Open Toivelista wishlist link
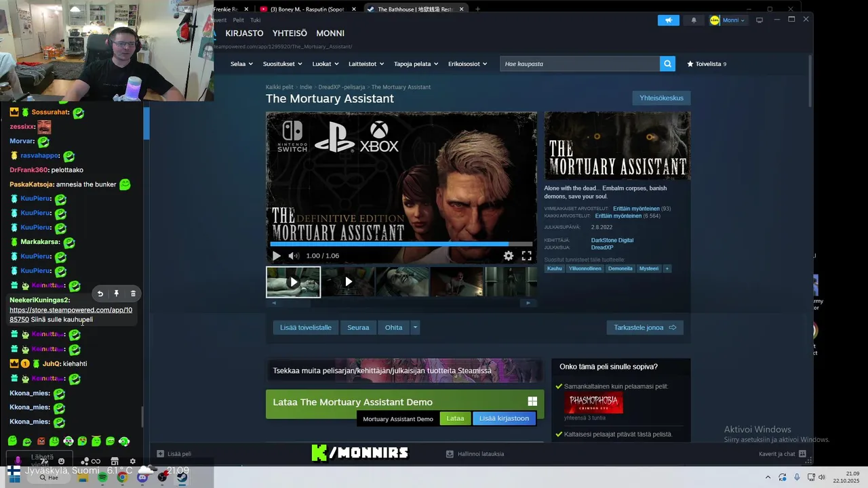868x488 pixels. pos(707,64)
